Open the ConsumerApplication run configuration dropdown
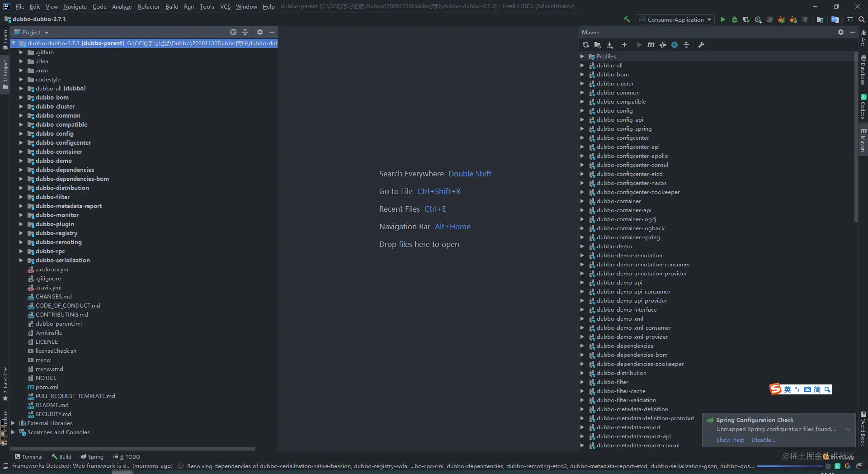The height and width of the screenshot is (474, 868). [675, 19]
